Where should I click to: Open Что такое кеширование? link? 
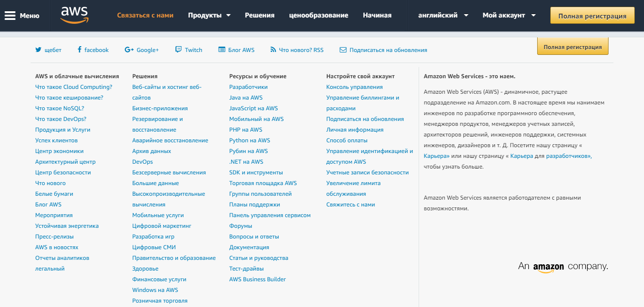click(69, 98)
